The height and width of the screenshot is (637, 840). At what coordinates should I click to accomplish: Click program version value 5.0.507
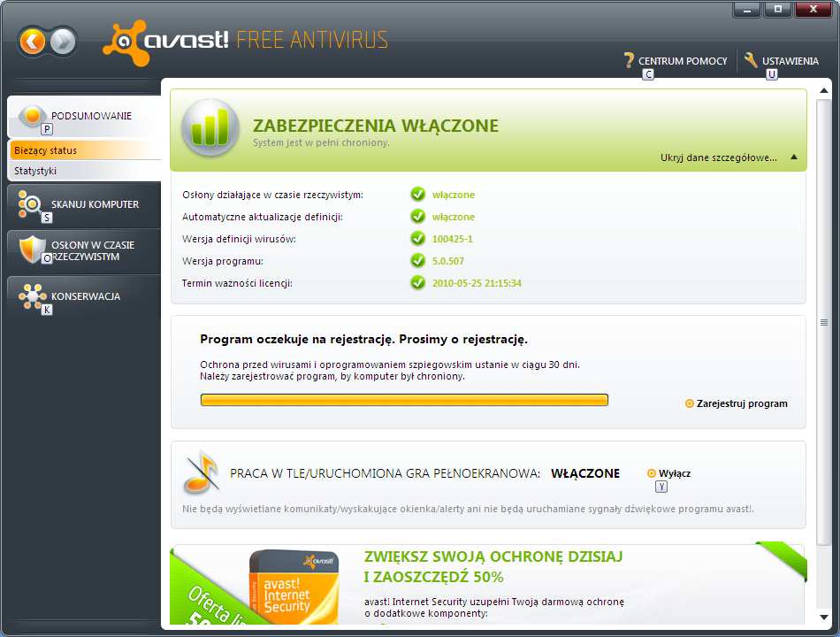tap(448, 261)
